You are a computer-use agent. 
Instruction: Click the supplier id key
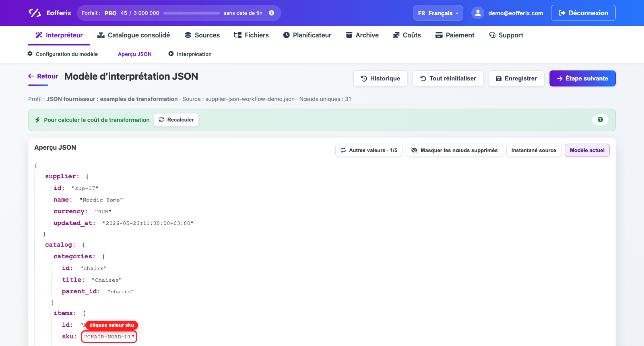(59, 188)
